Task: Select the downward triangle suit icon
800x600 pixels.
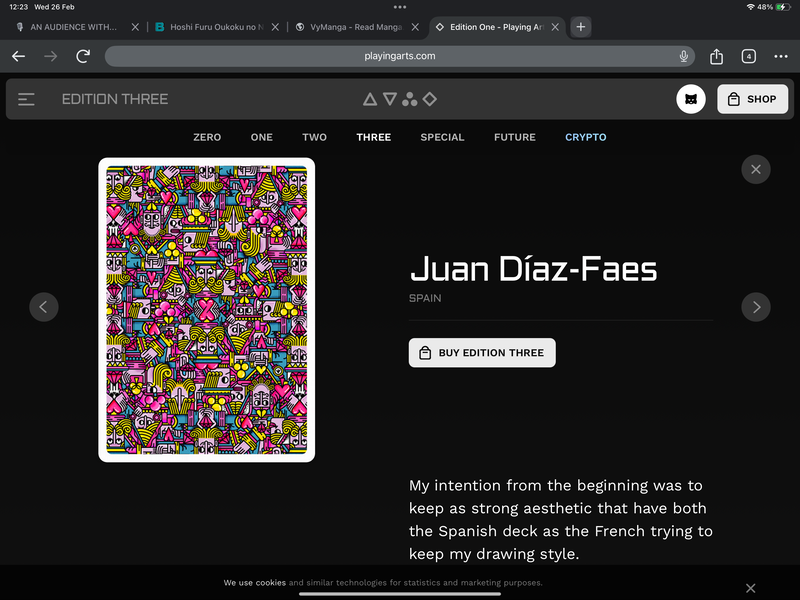Action: [x=390, y=99]
